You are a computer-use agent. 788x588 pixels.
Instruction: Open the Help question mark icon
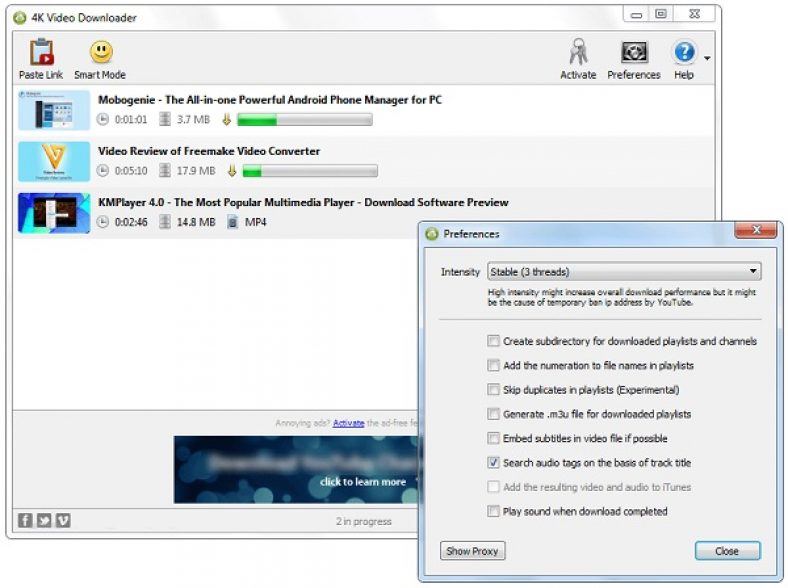pos(684,52)
